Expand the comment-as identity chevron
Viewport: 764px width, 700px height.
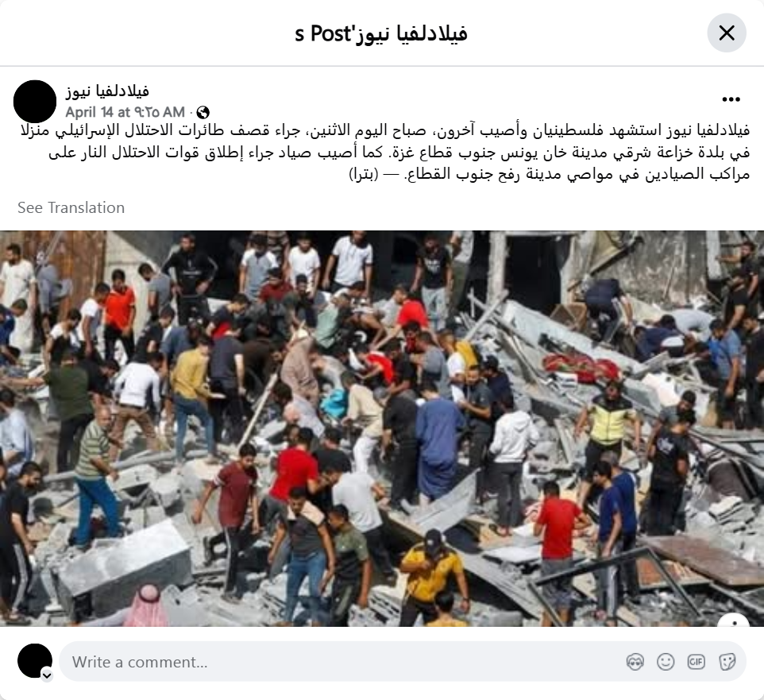point(47,675)
